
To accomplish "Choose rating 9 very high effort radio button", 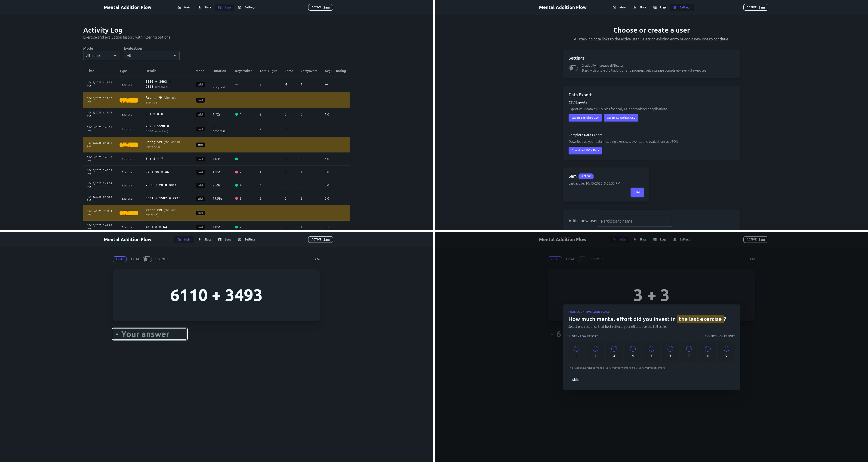I will pos(726,349).
